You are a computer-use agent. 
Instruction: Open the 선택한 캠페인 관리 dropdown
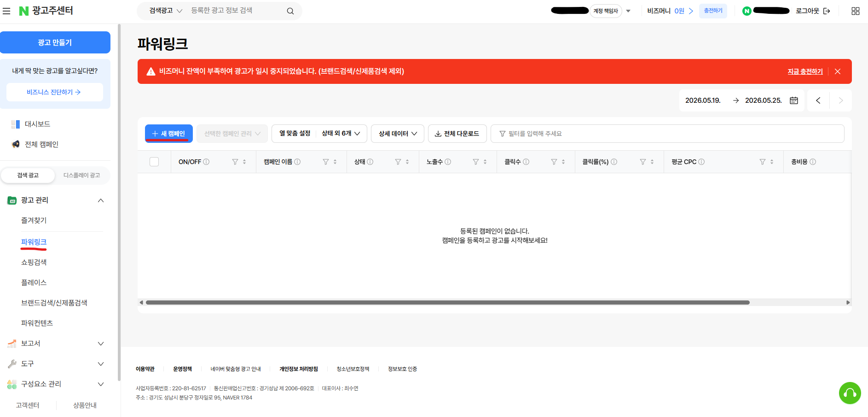click(232, 134)
